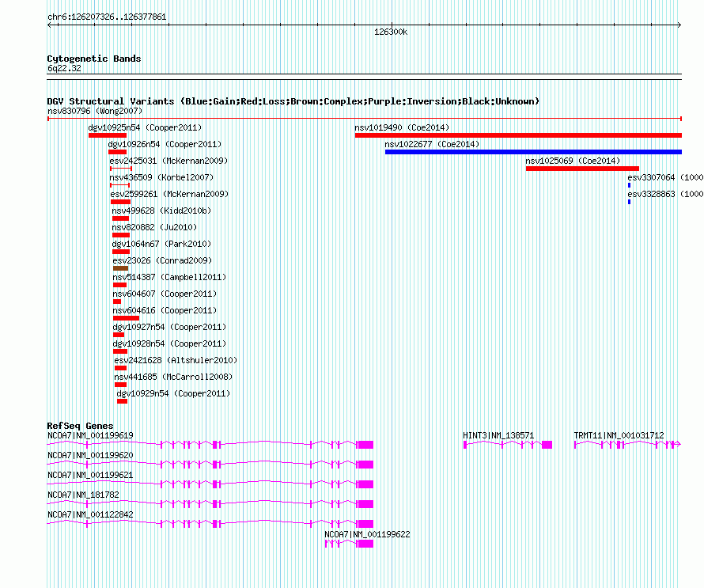The image size is (704, 588).
Task: Click the Cytogenetic Bands track heading
Action: click(94, 59)
